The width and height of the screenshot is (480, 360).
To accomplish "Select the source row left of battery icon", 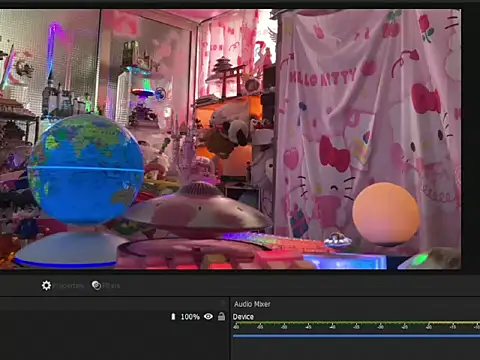I will click(x=85, y=317).
